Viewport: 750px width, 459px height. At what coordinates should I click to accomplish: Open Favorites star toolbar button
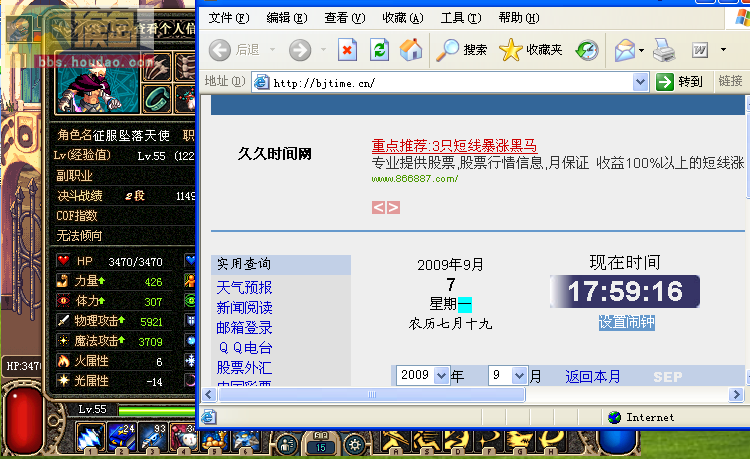tap(530, 50)
